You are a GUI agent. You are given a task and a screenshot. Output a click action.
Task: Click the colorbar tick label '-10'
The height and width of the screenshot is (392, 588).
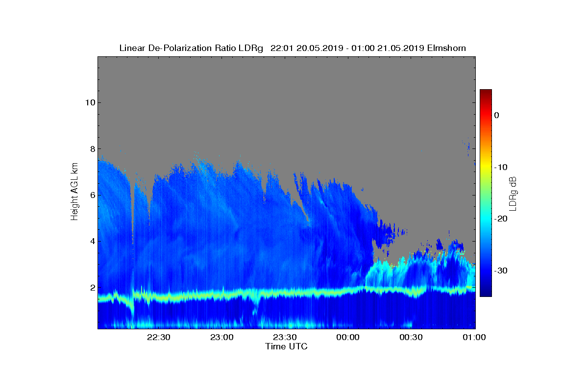(500, 167)
